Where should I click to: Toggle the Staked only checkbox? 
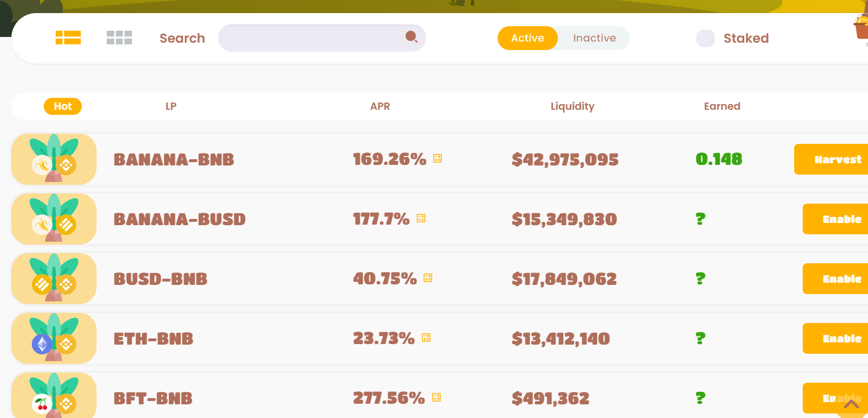click(x=706, y=38)
